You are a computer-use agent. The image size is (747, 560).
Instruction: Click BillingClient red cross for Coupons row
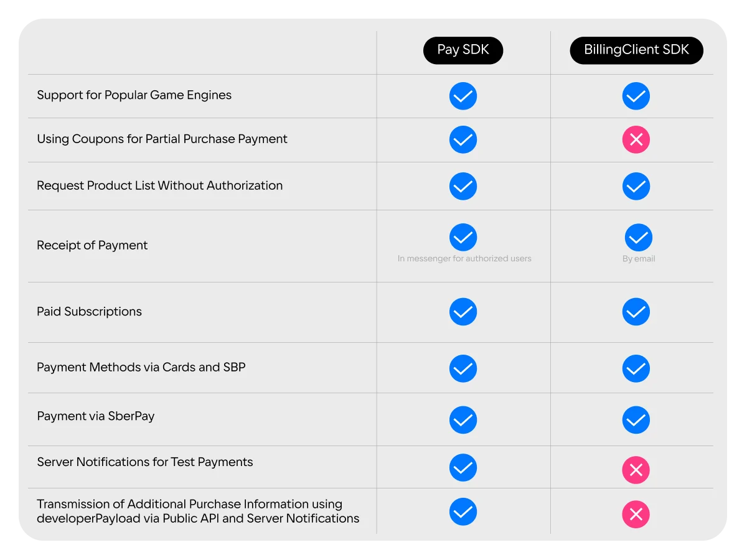tap(636, 140)
